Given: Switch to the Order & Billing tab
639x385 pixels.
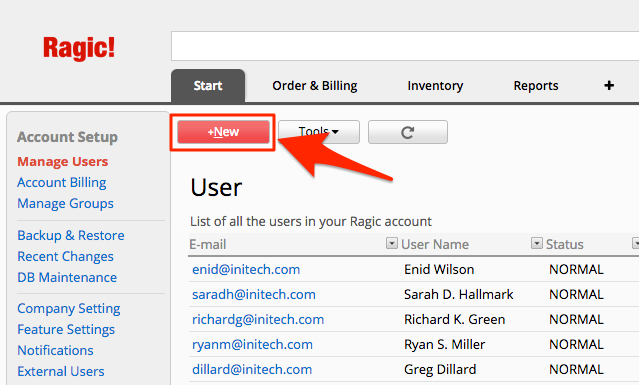Looking at the screenshot, I should (315, 86).
